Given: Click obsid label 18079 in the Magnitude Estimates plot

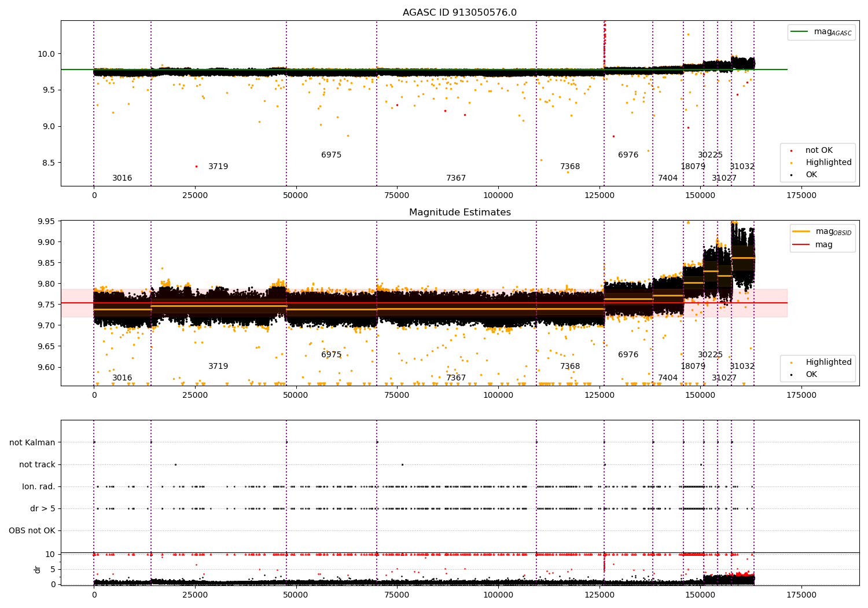Looking at the screenshot, I should point(693,367).
